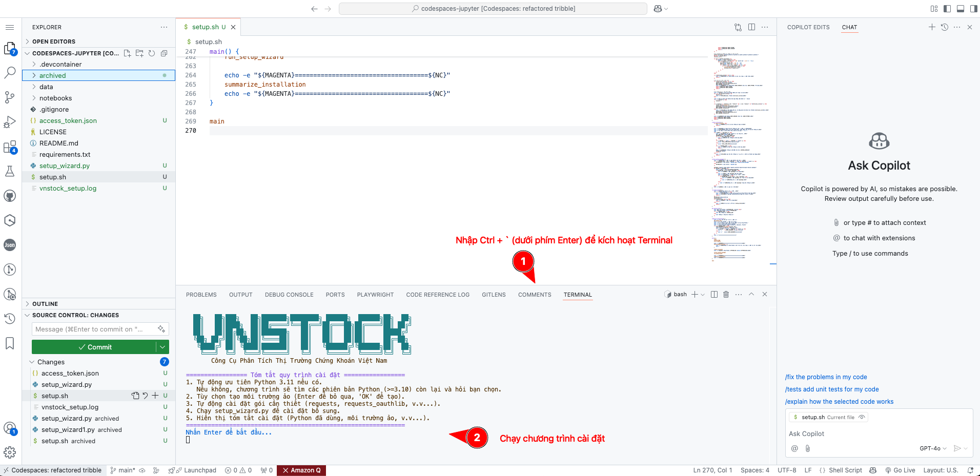The width and height of the screenshot is (980, 476).
Task: Click Shell Script language mode in status bar
Action: 845,470
